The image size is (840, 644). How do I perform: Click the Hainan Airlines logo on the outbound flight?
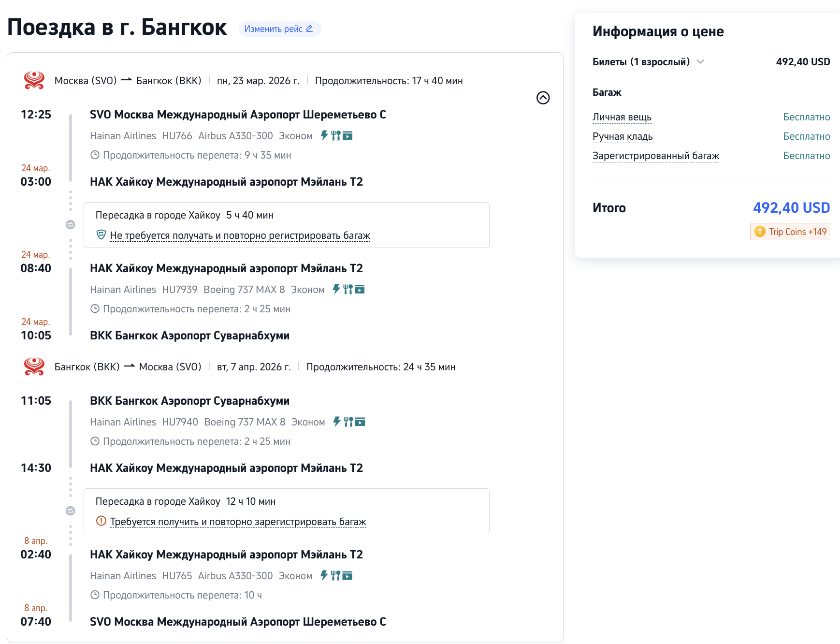pyautogui.click(x=34, y=80)
